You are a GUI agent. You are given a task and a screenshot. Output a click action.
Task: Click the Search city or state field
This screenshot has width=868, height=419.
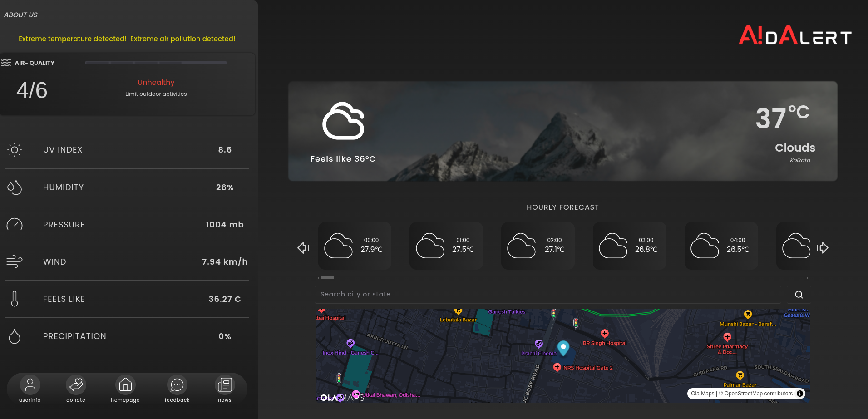[547, 295]
